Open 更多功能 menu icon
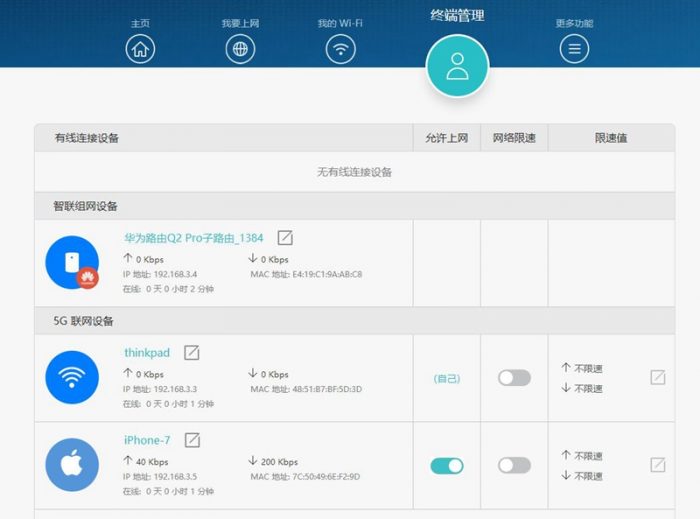Viewport: 700px width, 519px height. [574, 48]
